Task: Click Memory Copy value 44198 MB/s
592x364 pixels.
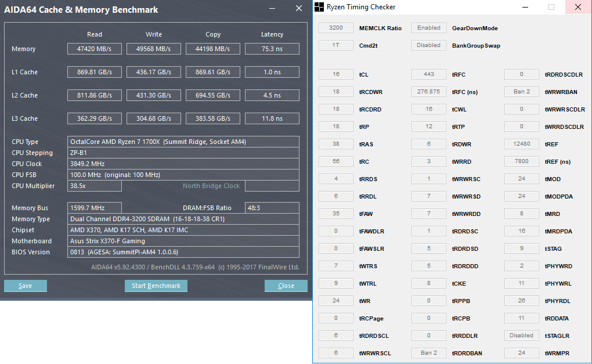Action: click(213, 49)
